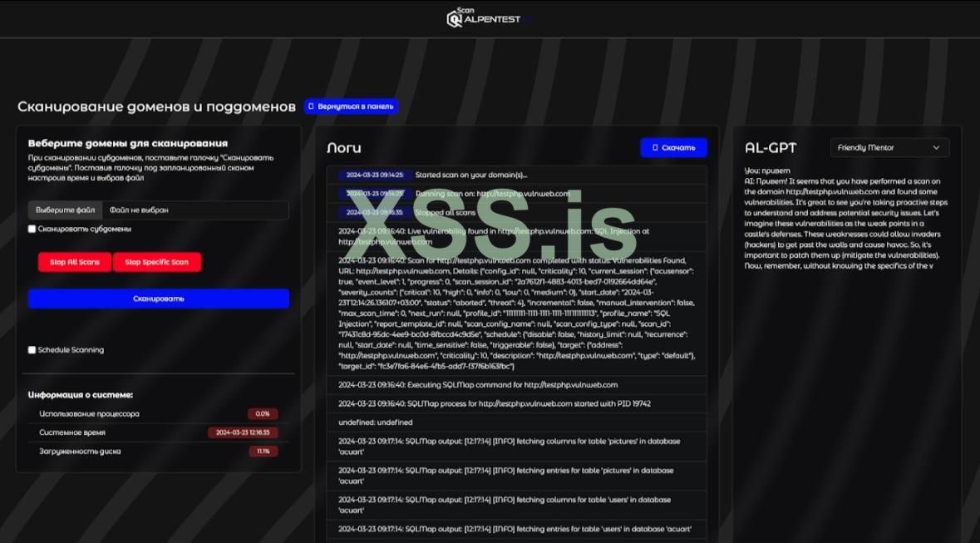Click the Running scan on testphp.vulnweb.com log

(517, 194)
